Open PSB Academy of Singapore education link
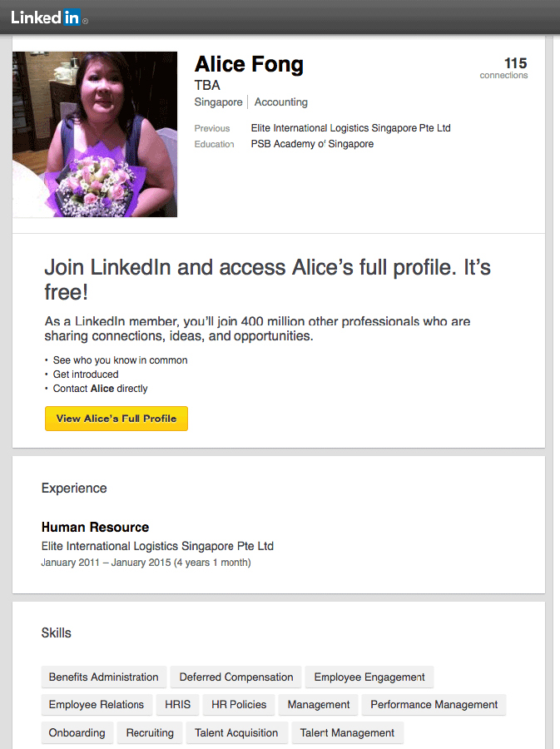The height and width of the screenshot is (749, 560). [x=312, y=144]
